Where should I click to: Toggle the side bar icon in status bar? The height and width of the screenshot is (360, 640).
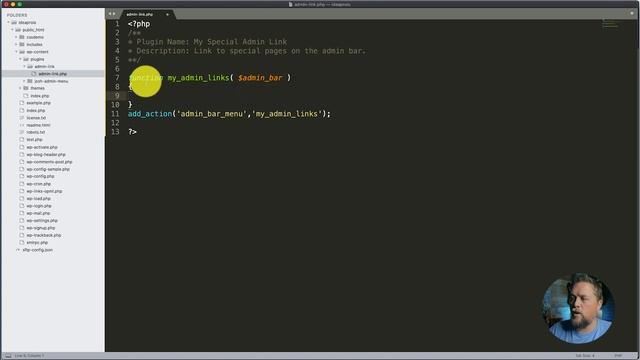pyautogui.click(x=8, y=356)
